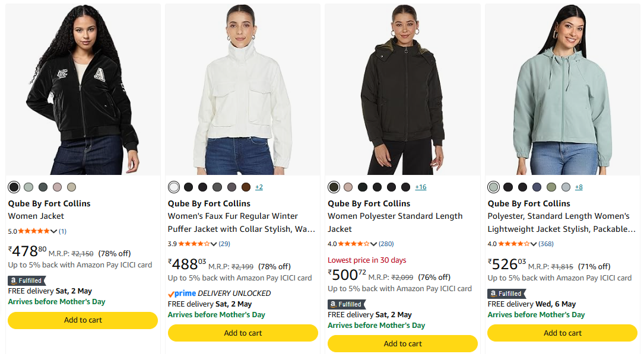Add the ₹500 Polyester Standard Length Jacket to cart
The width and height of the screenshot is (644, 354).
[402, 344]
